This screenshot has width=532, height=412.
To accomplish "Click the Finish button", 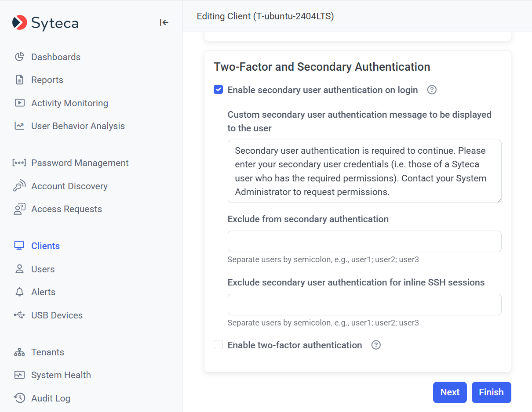I will click(491, 392).
